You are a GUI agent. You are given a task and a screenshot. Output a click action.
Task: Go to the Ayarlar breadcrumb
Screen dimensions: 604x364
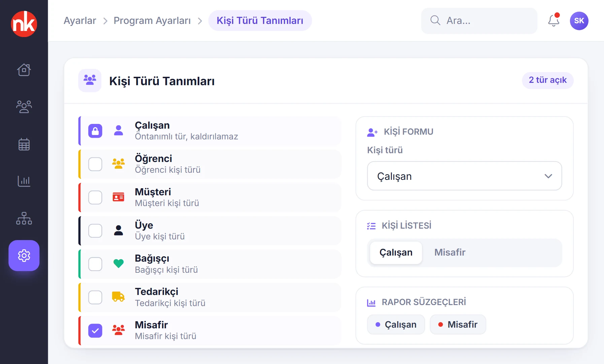[x=80, y=21]
